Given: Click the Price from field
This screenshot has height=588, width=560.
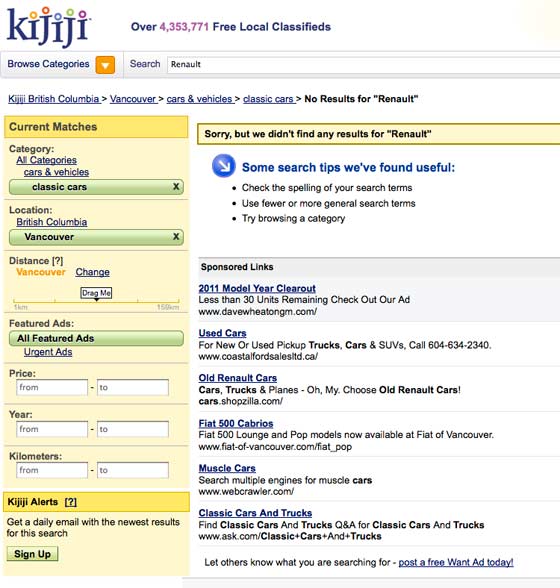Looking at the screenshot, I should pyautogui.click(x=52, y=387).
